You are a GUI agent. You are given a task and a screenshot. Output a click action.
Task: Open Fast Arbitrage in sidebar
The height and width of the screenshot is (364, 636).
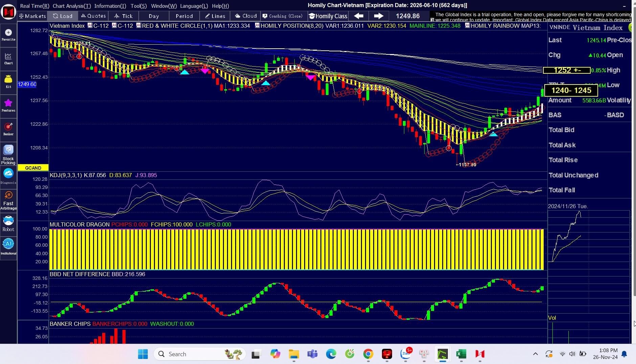pos(8,200)
